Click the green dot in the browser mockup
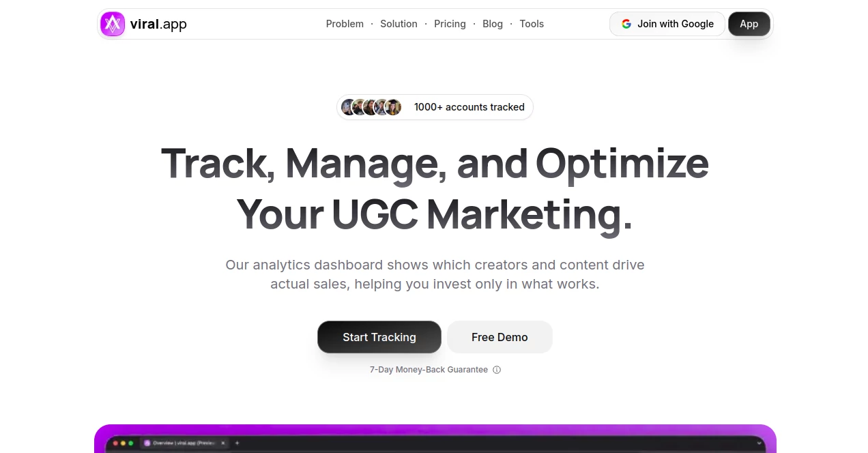Image resolution: width=868 pixels, height=453 pixels. (x=130, y=443)
